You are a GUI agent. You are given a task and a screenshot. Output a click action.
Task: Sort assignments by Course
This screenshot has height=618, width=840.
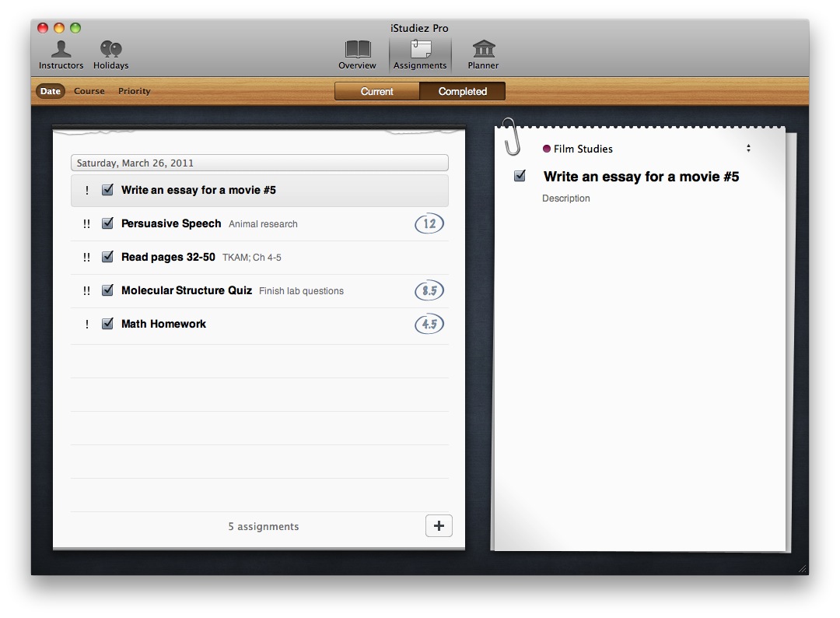(x=89, y=91)
